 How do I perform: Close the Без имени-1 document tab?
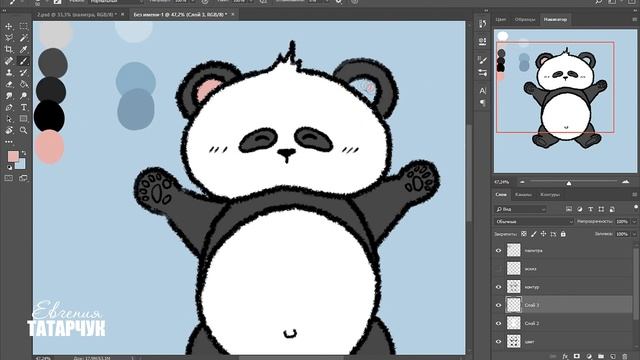click(x=233, y=14)
